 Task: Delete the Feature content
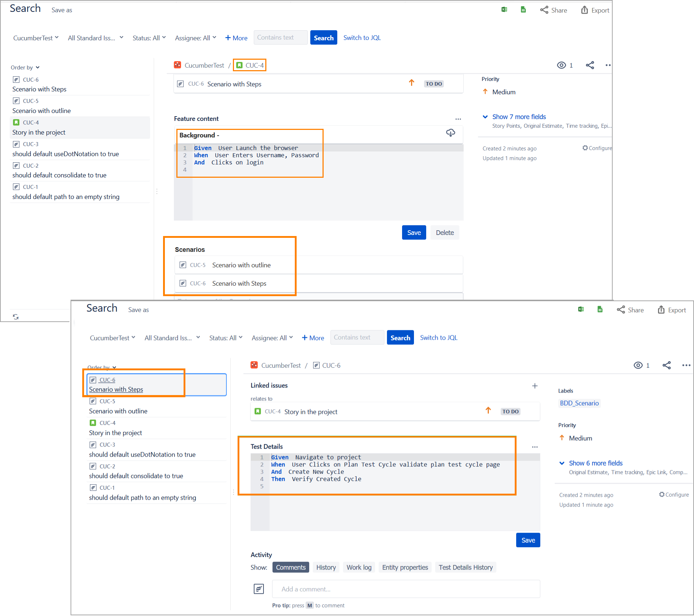pos(445,232)
